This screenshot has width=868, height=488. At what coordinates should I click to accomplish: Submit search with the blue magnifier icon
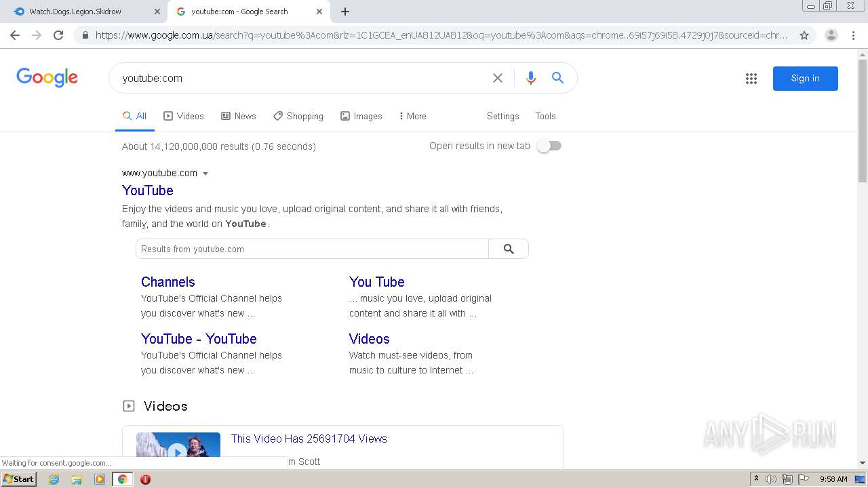click(557, 78)
